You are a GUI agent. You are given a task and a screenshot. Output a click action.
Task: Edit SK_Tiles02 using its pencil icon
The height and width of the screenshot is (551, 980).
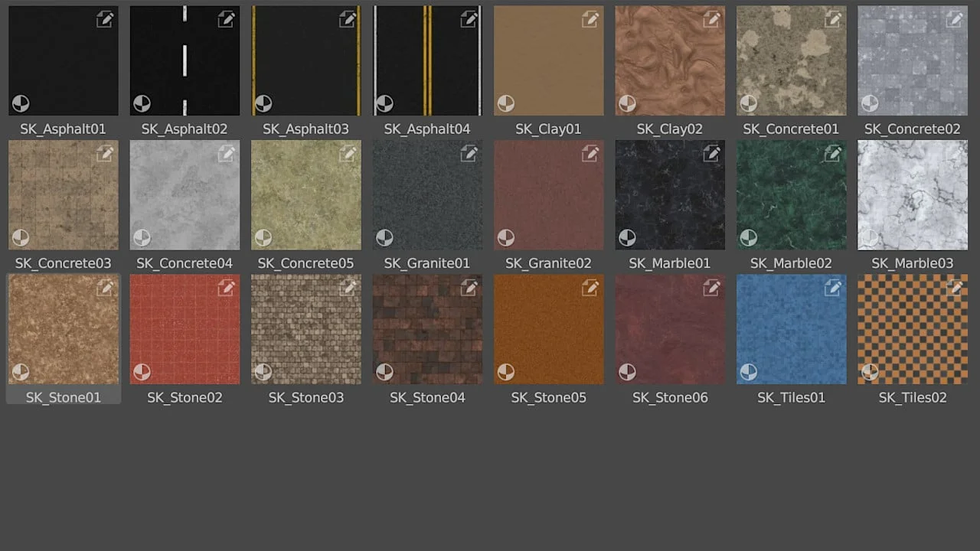point(954,287)
